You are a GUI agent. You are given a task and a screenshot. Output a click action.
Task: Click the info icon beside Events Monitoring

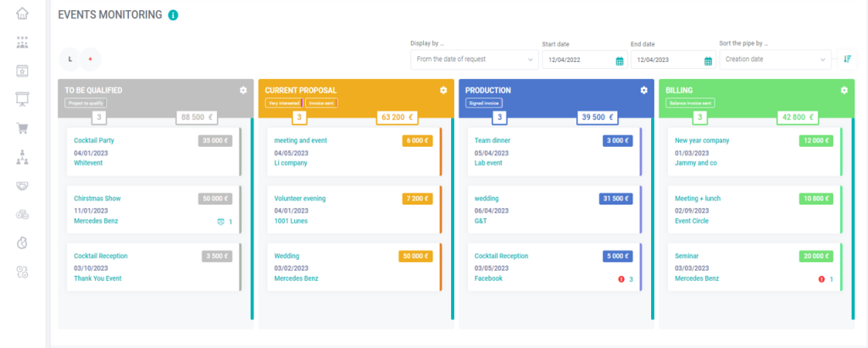(173, 15)
